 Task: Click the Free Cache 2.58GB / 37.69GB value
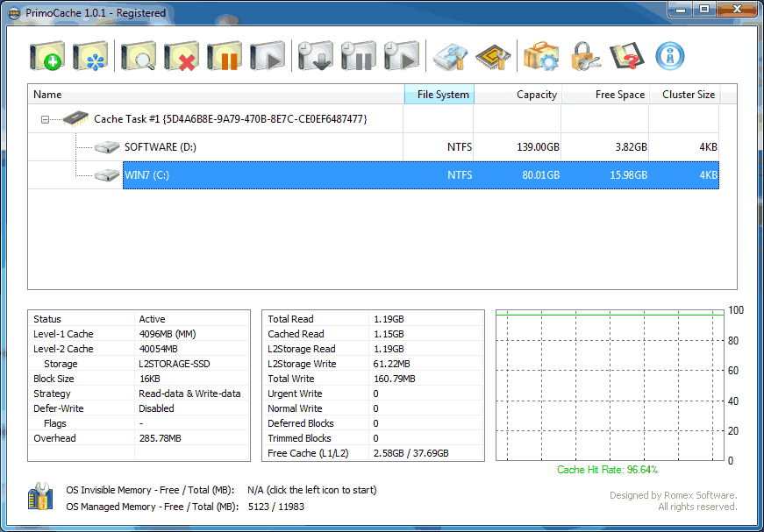pos(411,453)
